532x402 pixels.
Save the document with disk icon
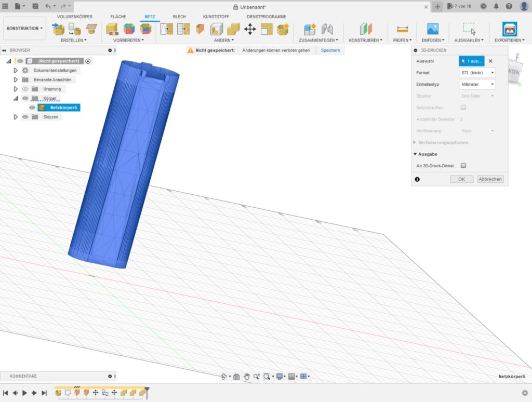pyautogui.click(x=35, y=6)
